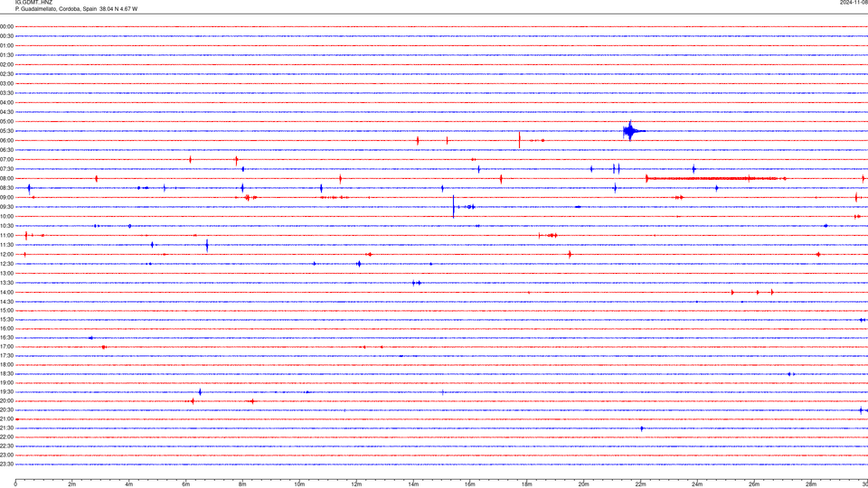Screen dimensions: 868x488
Task: Select the blue spike near 7m on the 11:30 trace
Action: tap(207, 245)
